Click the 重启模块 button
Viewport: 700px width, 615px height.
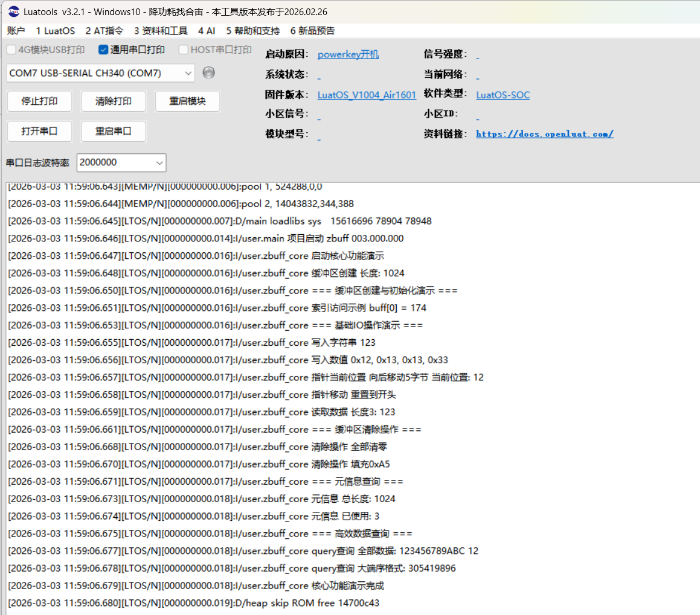click(187, 101)
